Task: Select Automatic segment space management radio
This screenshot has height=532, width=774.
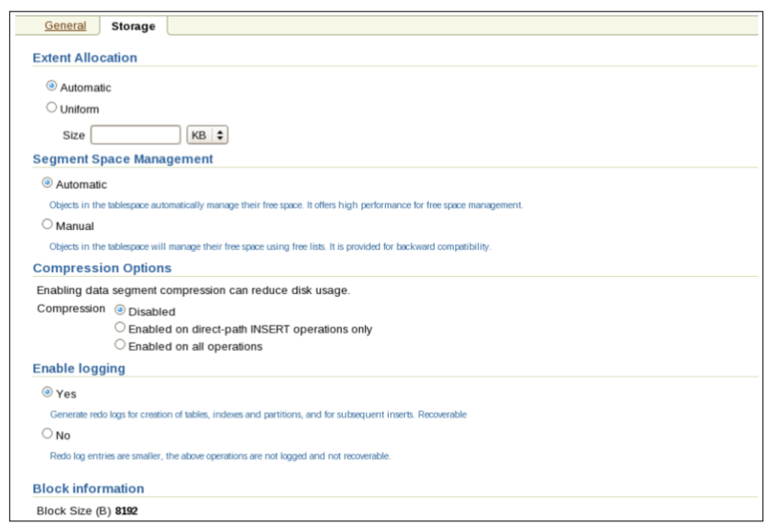Action: pos(47,183)
